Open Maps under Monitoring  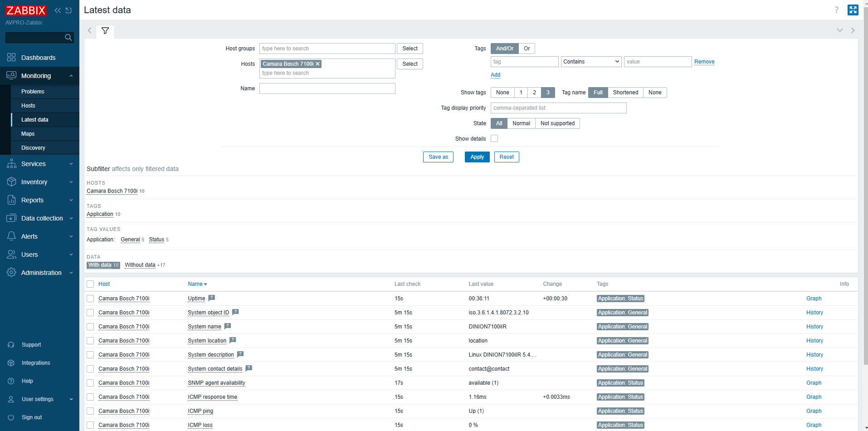28,134
